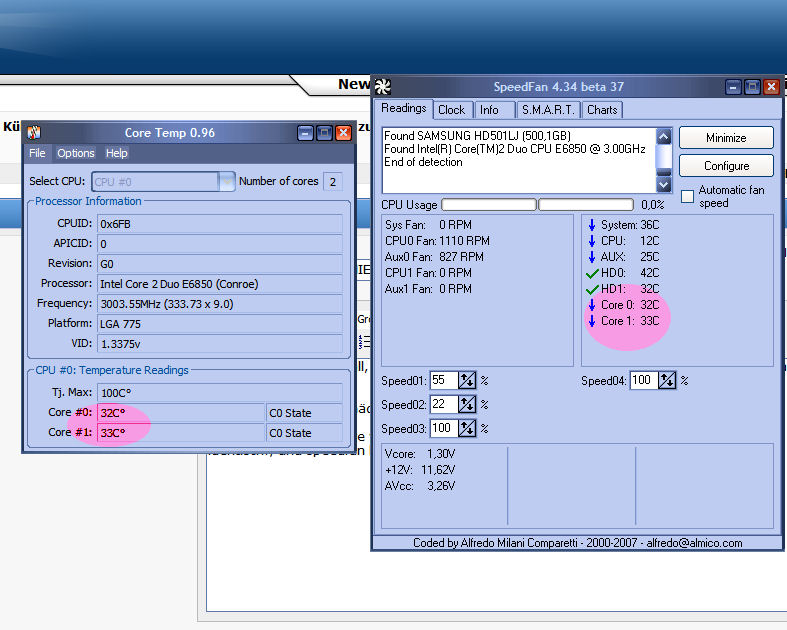This screenshot has height=630, width=787.
Task: Click the green checkmark next to HD0
Action: [x=592, y=273]
